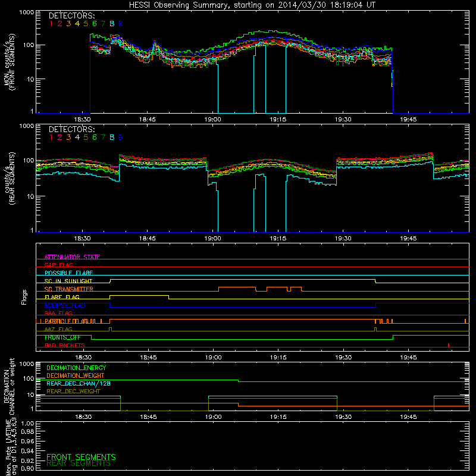This screenshot has height=476, width=476.
Task: Click REAR SEGMENTS label in livetime panel
Action: [79, 464]
